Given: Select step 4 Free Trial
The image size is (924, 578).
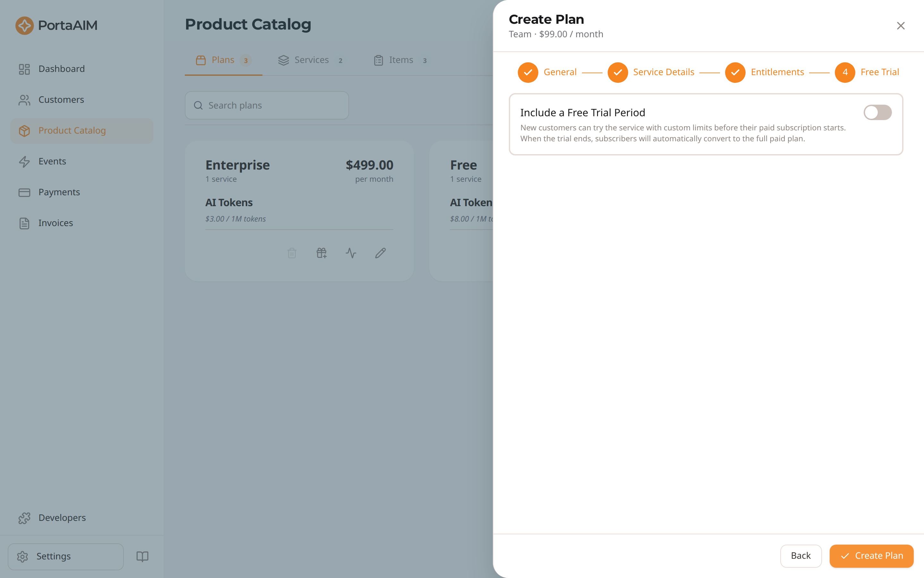Looking at the screenshot, I should [867, 72].
